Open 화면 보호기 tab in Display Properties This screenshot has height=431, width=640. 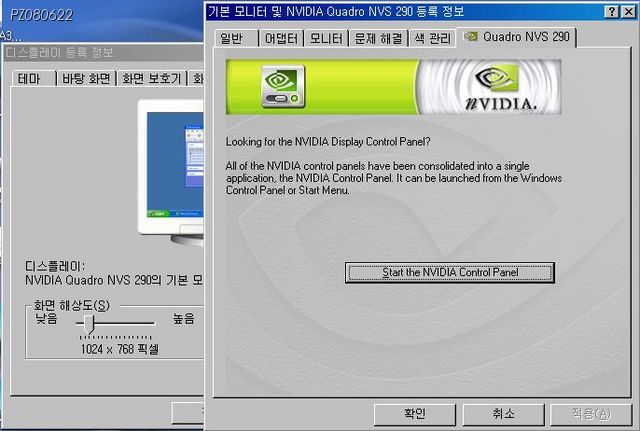(152, 78)
